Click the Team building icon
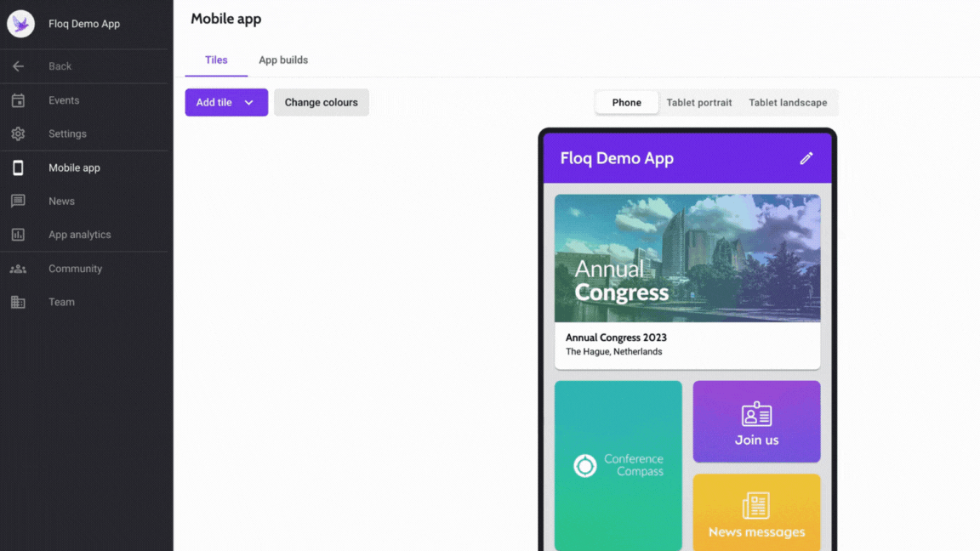 point(18,302)
